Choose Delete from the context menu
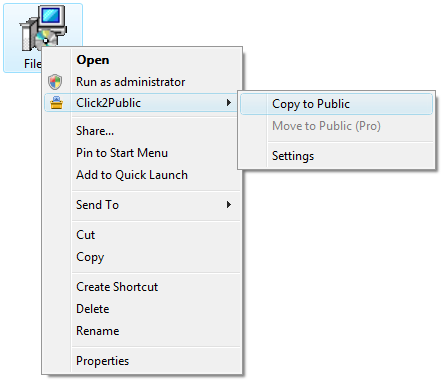Image resolution: width=441 pixels, height=381 pixels. coord(93,309)
